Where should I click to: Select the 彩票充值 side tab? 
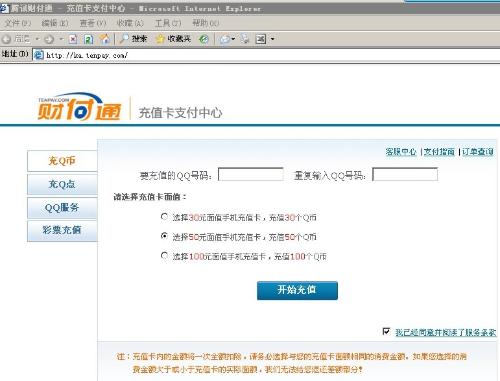[x=62, y=230]
